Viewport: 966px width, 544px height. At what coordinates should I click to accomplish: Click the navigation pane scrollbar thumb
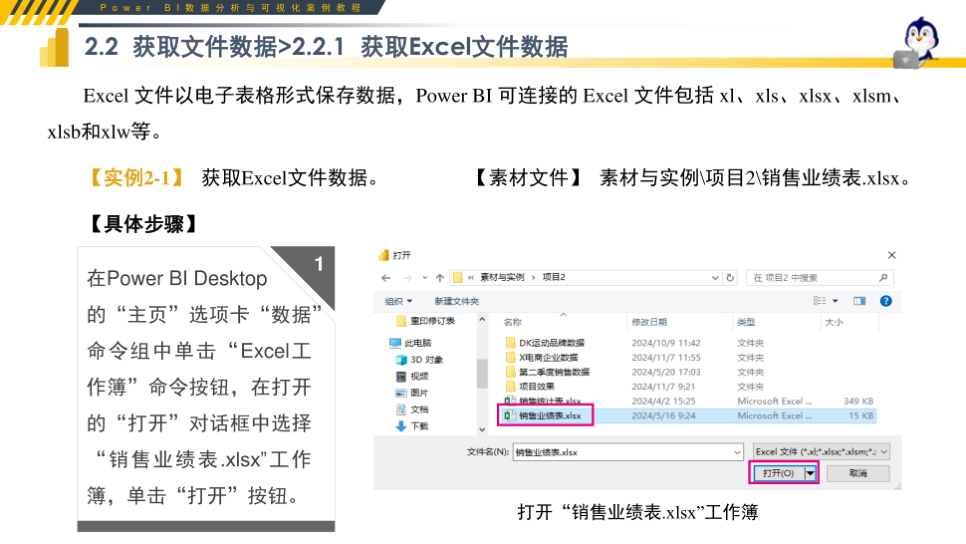(x=482, y=373)
